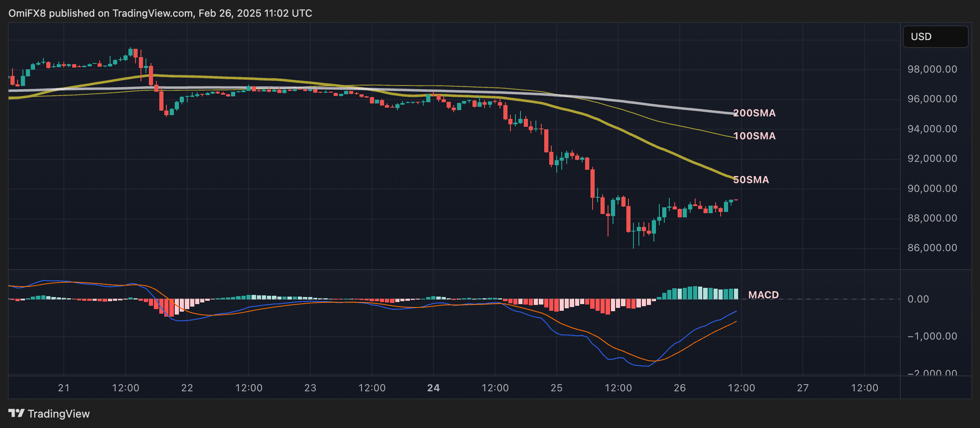980x428 pixels.
Task: Select the 100SMA label on chart
Action: click(754, 136)
